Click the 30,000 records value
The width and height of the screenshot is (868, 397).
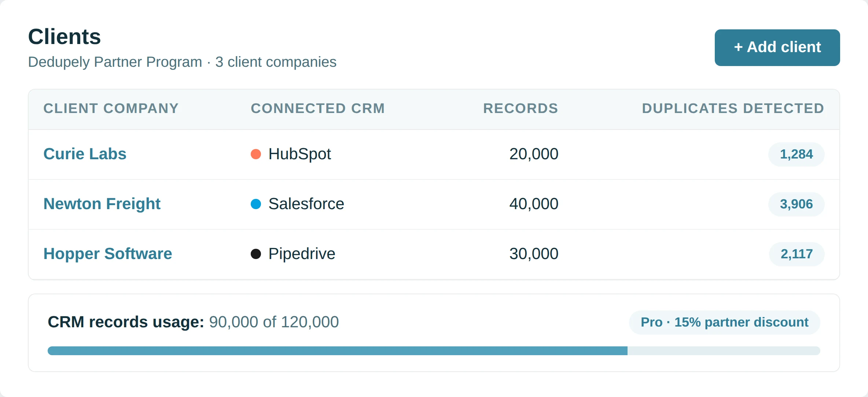click(x=534, y=254)
